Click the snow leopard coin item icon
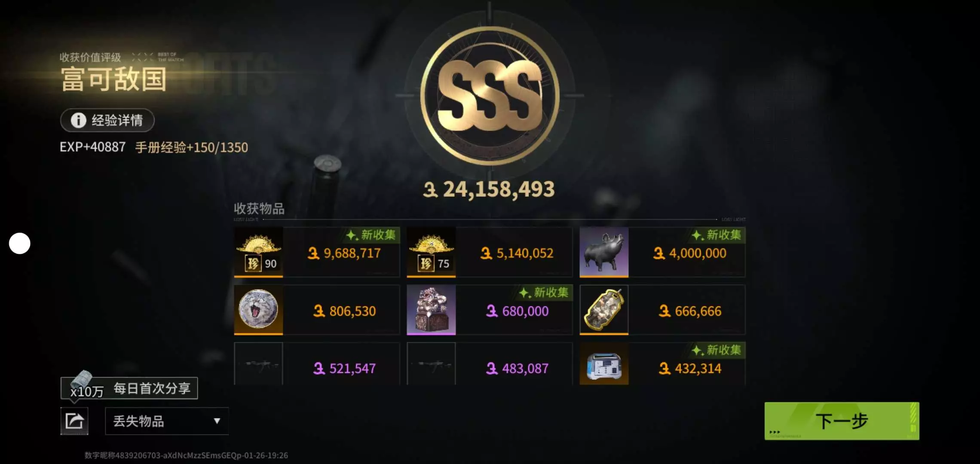The image size is (980, 464). click(x=258, y=310)
